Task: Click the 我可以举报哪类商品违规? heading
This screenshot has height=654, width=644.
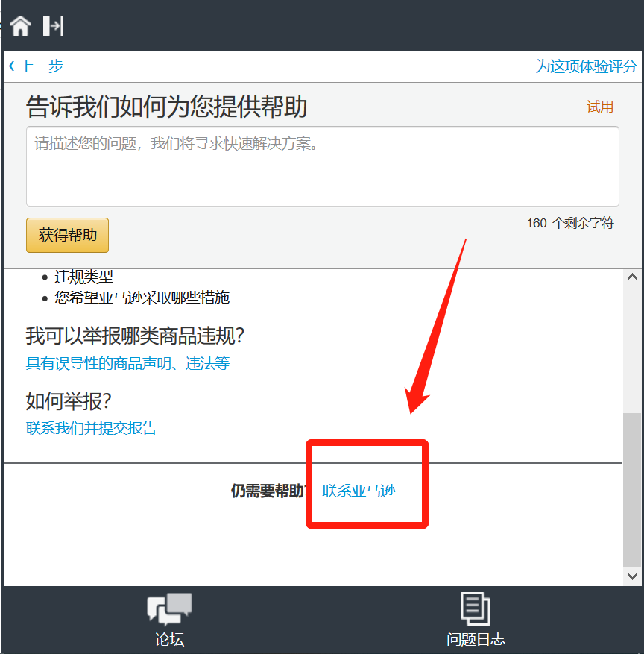Action: pyautogui.click(x=135, y=336)
